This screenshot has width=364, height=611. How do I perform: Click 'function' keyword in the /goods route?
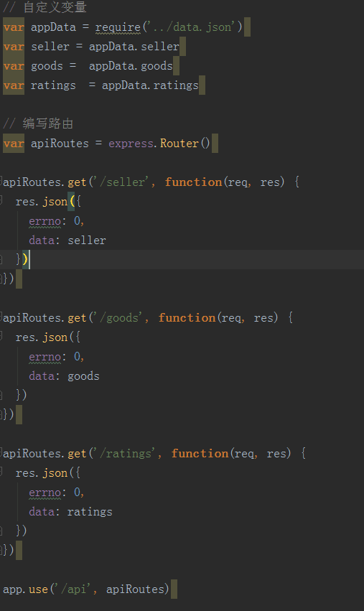[187, 318]
